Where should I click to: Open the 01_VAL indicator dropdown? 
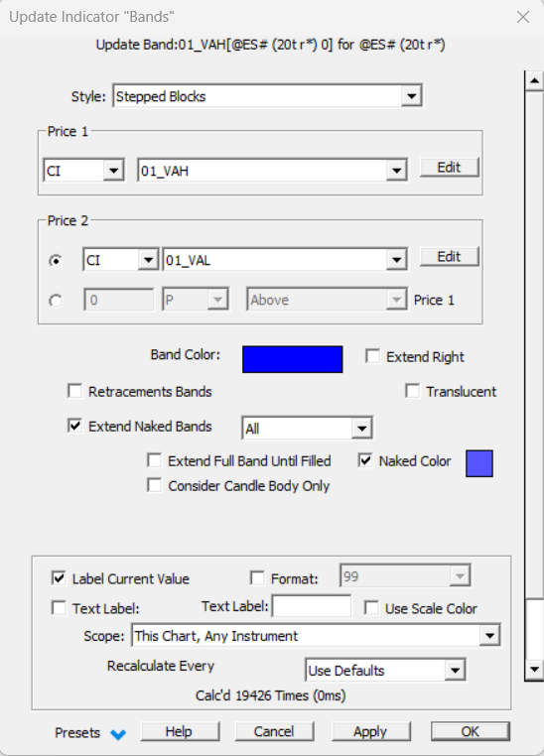coord(396,260)
